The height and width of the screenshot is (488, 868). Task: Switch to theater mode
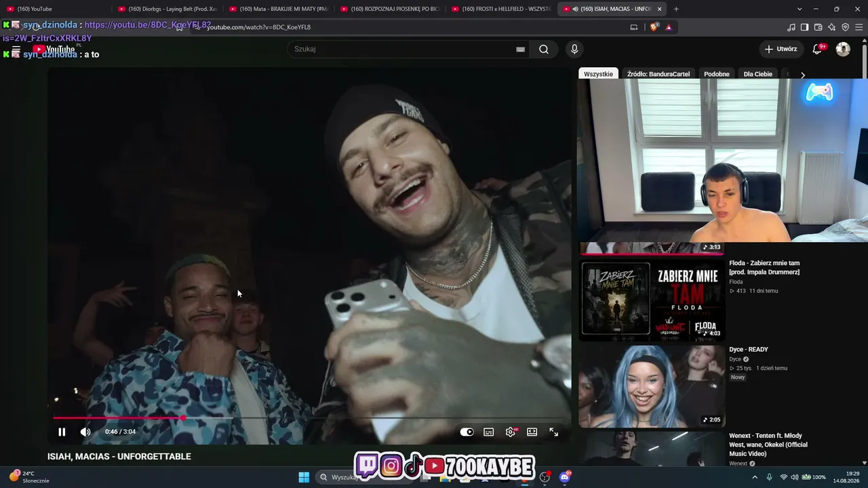click(x=532, y=432)
